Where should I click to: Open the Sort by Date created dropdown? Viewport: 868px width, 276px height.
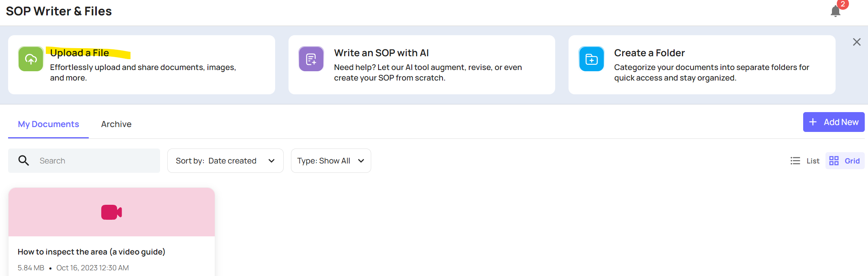coord(225,161)
